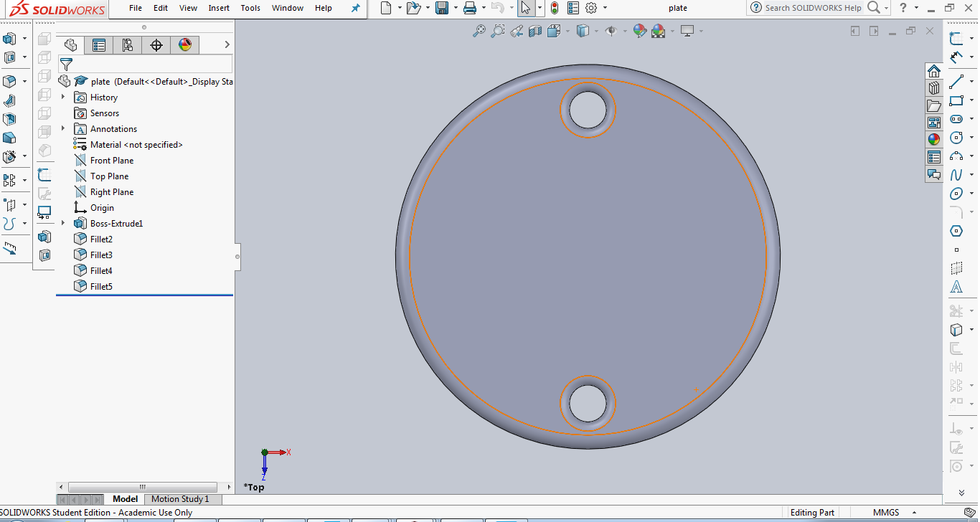Select the Front Plane
Image resolution: width=980 pixels, height=522 pixels.
[x=103, y=160]
